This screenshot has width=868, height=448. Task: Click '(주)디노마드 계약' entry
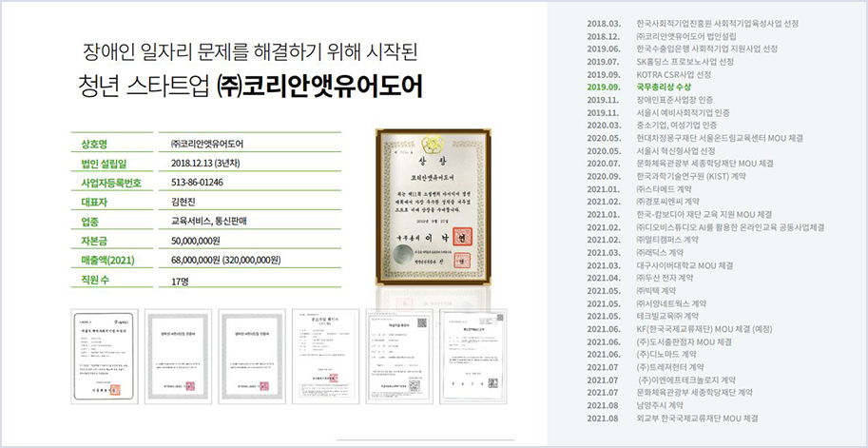[x=666, y=355]
